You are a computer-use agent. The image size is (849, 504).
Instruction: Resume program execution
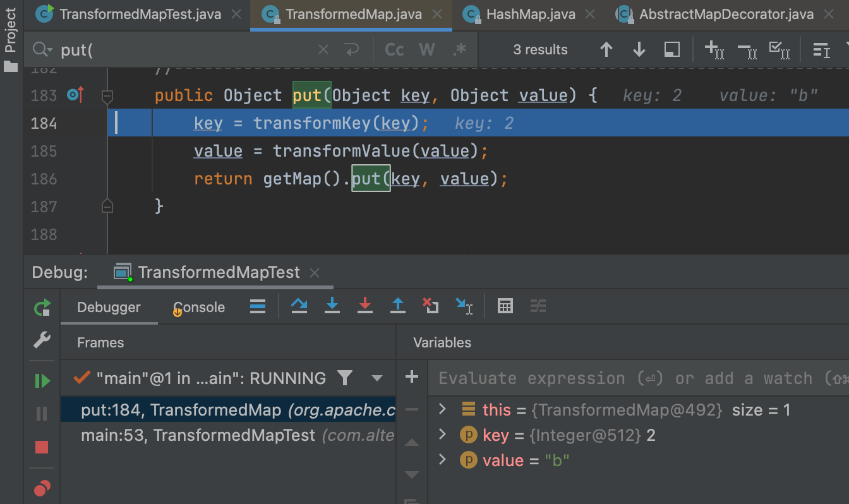coord(42,381)
